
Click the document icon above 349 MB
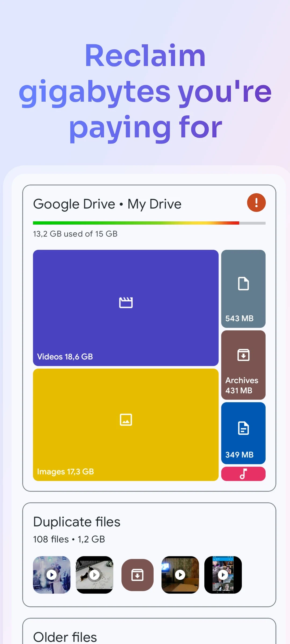pyautogui.click(x=243, y=428)
